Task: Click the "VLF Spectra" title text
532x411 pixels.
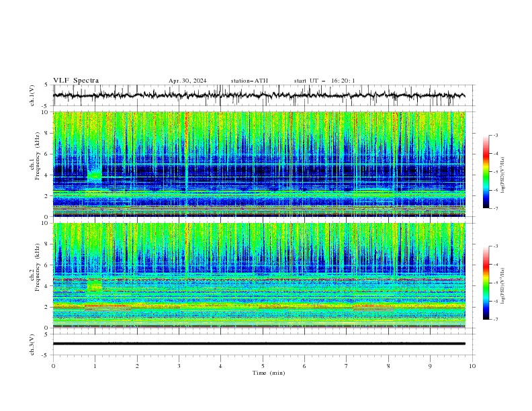Action: [x=76, y=81]
